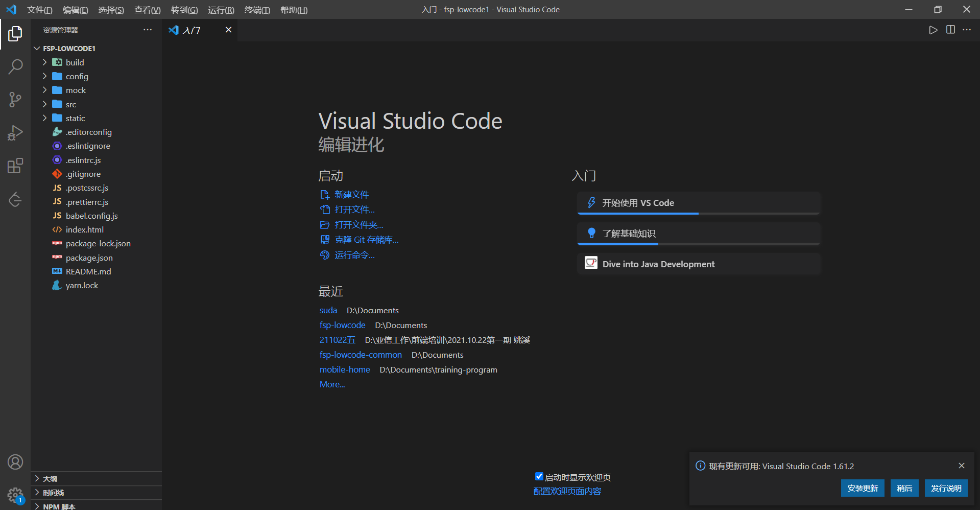Screen dimensions: 980x510
Task: Click the lightbulb icon on 了解基础知识
Action: (x=591, y=233)
